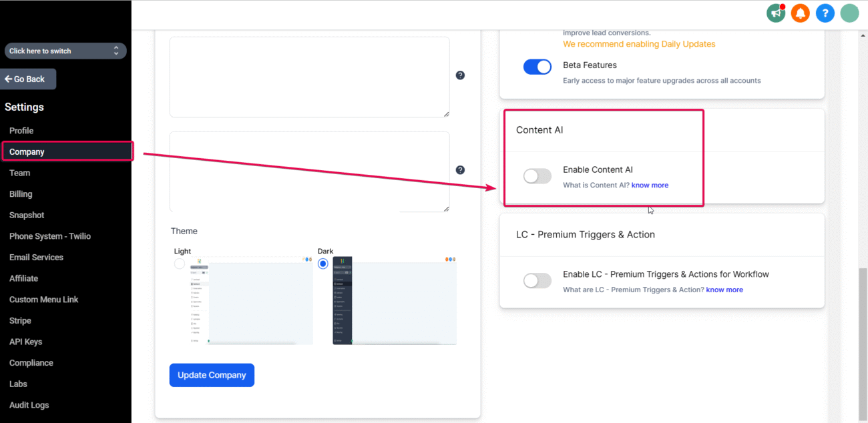Screen dimensions: 868x423
Task: Open Content AI 'know more' link
Action: pyautogui.click(x=650, y=185)
